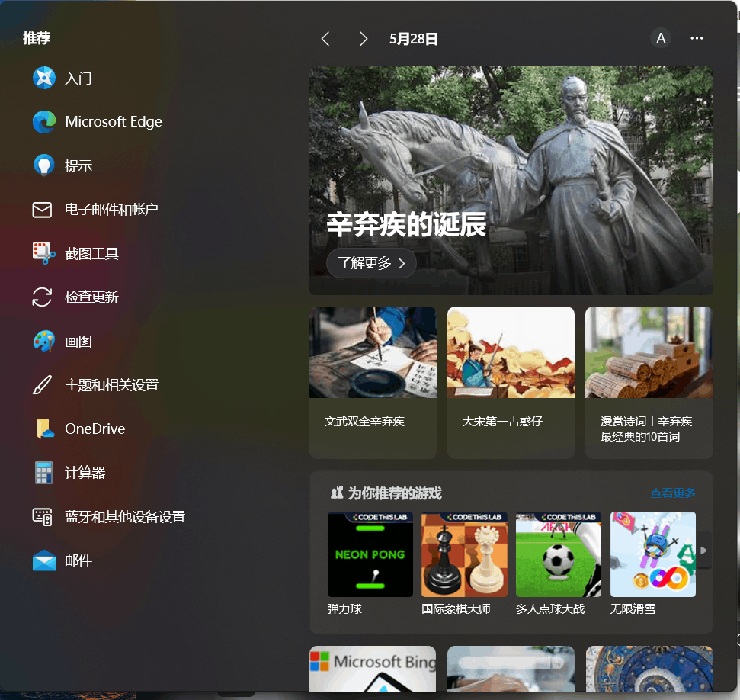
Task: Click the 推荐 section heading
Action: (x=37, y=38)
